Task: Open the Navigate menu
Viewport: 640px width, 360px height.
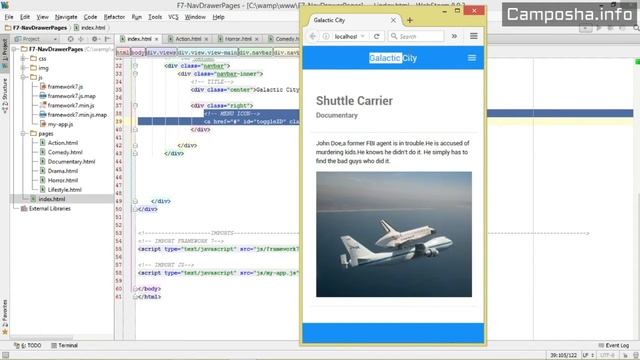Action: 66,17
